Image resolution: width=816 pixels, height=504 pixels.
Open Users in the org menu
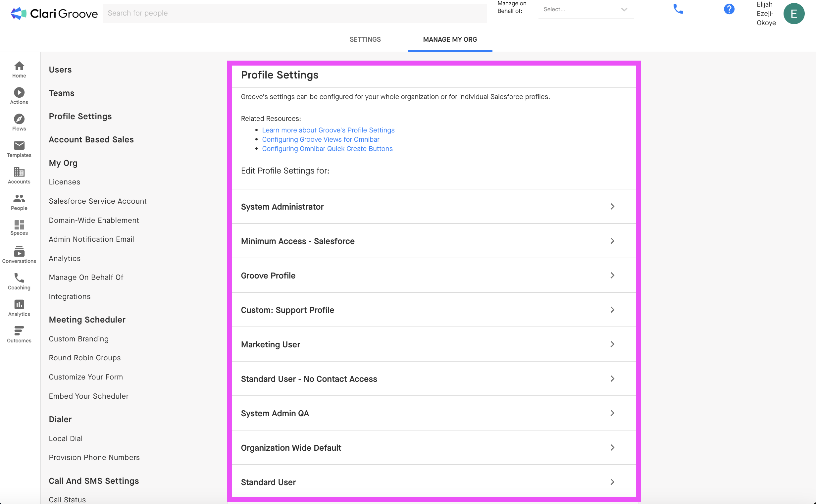coord(60,70)
